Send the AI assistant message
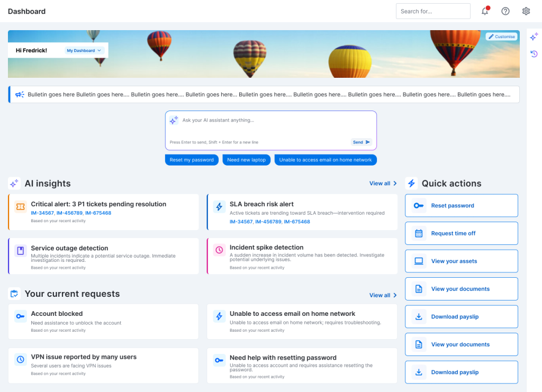The image size is (542, 392). click(361, 142)
